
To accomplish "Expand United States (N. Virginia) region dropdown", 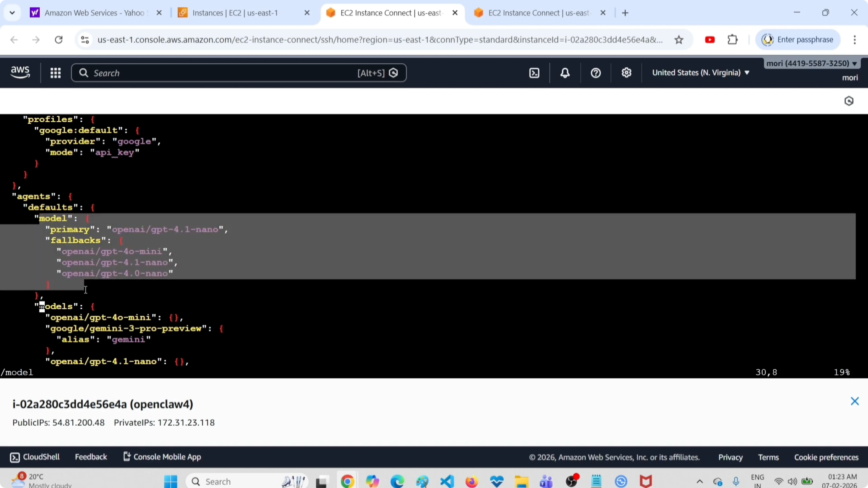I will [701, 73].
